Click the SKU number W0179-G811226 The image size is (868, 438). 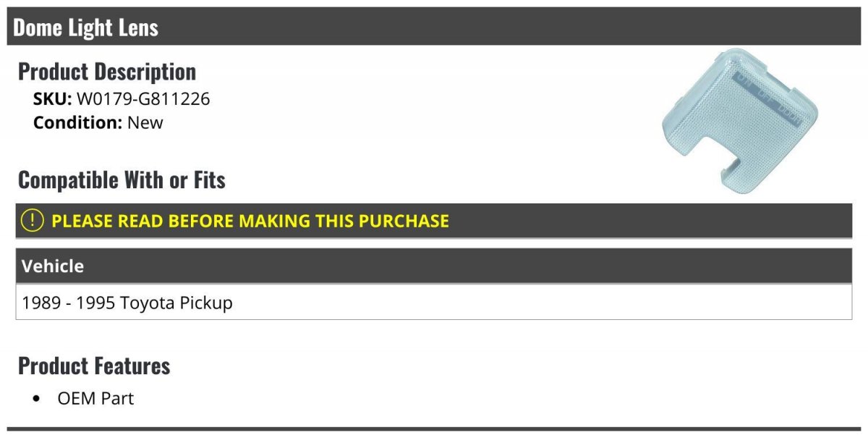tap(143, 99)
